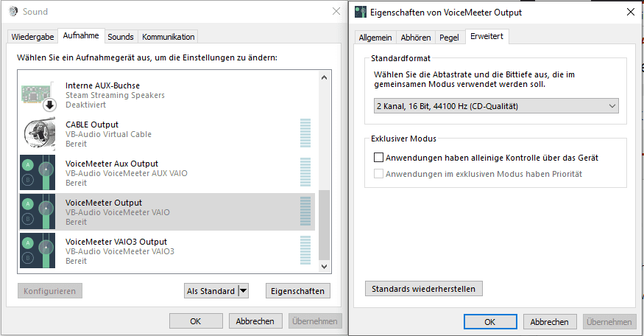The height and width of the screenshot is (336, 644).
Task: Select the 'VoiceMeeter VAIO3 Output' entry name
Action: tap(116, 242)
